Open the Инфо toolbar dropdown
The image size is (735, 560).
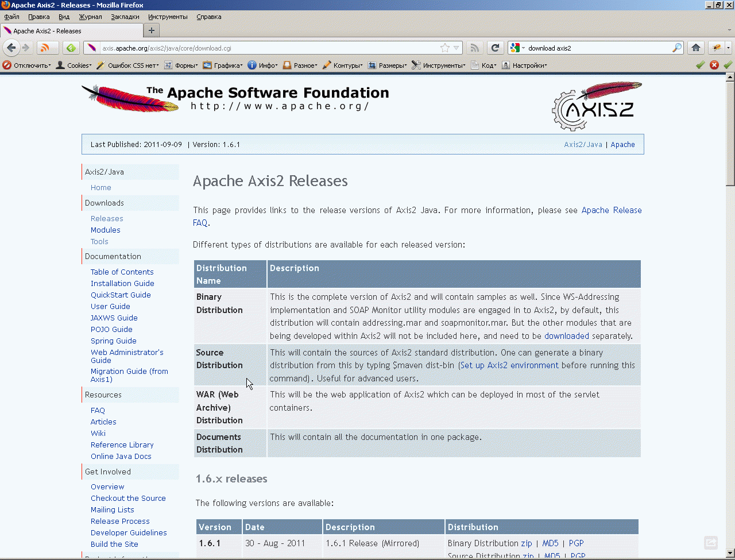[x=262, y=65]
